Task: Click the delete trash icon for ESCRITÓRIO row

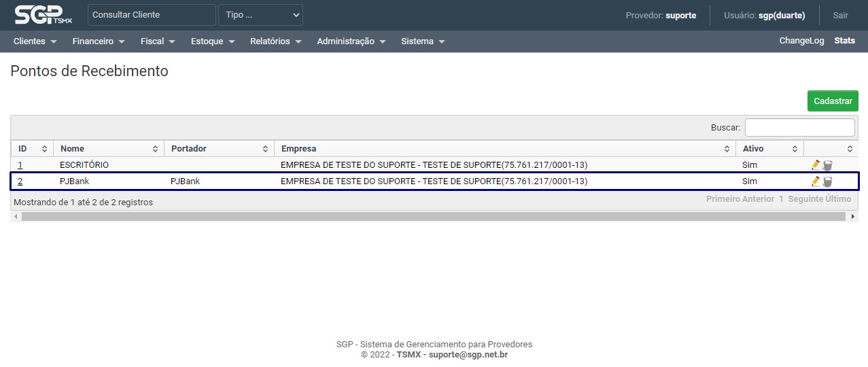Action: 827,165
